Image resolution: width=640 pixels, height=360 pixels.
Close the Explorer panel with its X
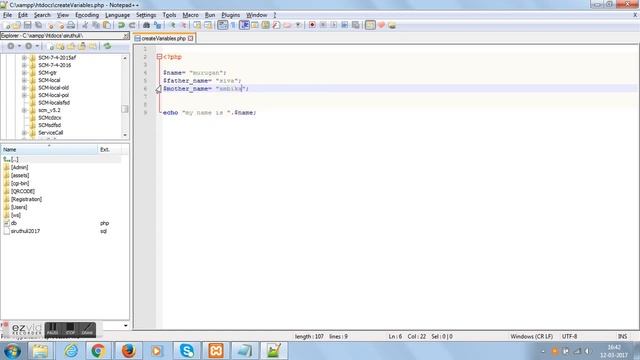(126, 36)
